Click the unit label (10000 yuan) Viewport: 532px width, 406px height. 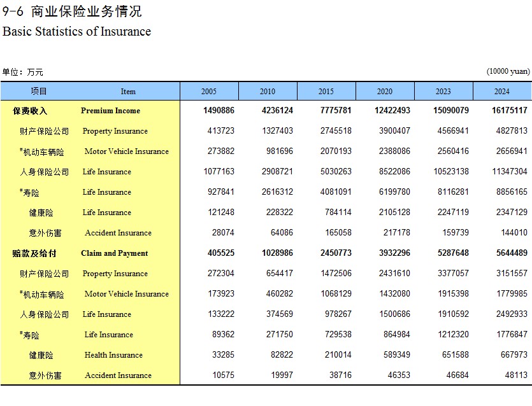point(508,71)
